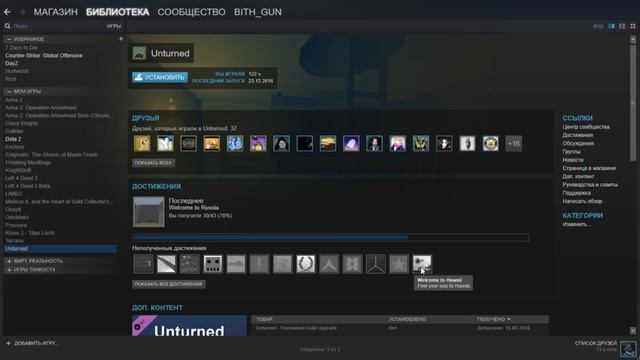Open the МАГАЗИН menu
Screen dimensions: 640x360
coord(56,12)
